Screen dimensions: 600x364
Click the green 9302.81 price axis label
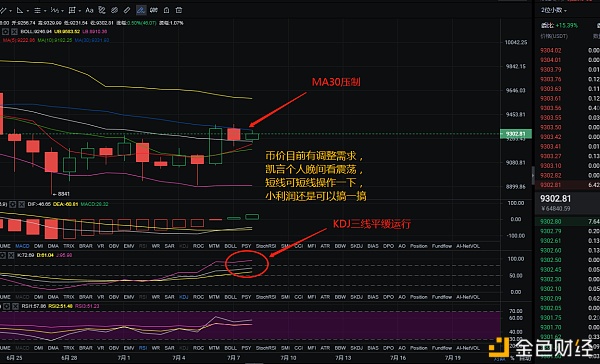pos(516,134)
